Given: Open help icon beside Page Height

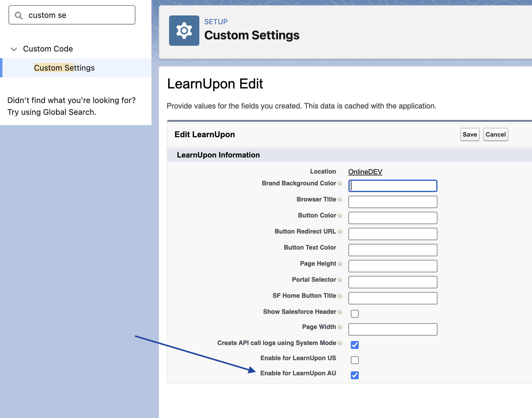Looking at the screenshot, I should (340, 264).
